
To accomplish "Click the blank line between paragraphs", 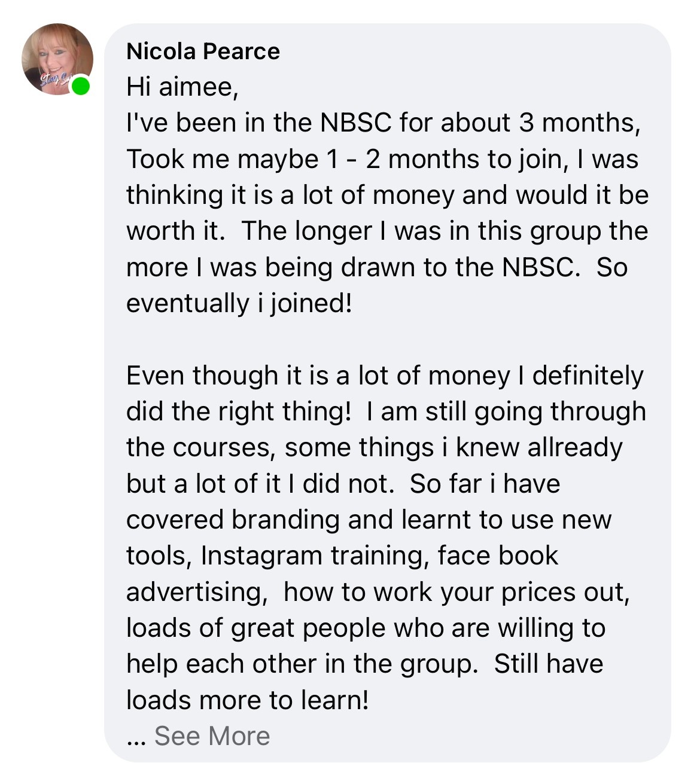I will (x=387, y=340).
